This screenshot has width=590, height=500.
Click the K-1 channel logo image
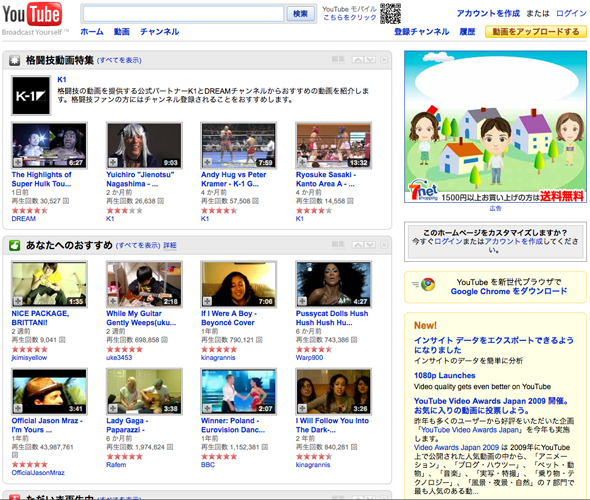(31, 95)
